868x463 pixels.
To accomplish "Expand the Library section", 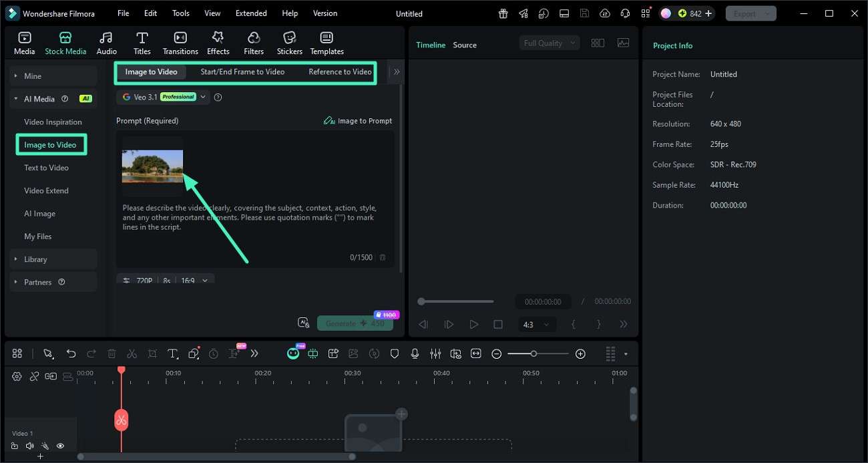I will click(x=53, y=259).
